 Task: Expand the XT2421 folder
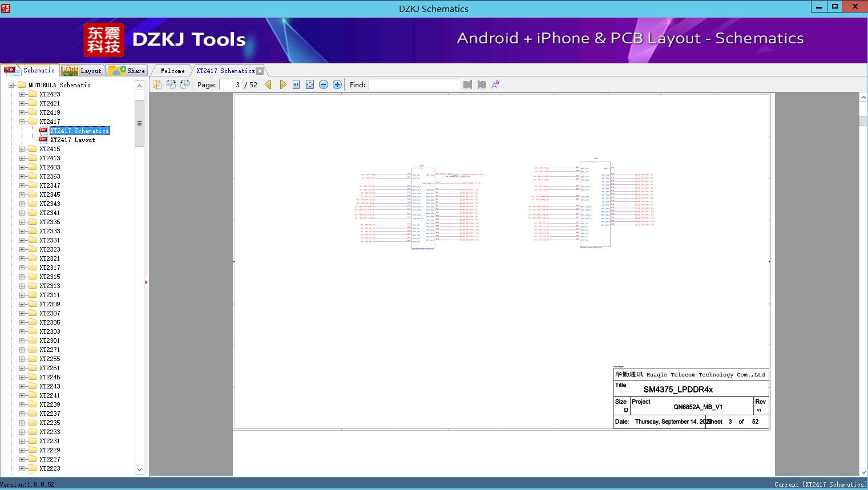pos(22,103)
